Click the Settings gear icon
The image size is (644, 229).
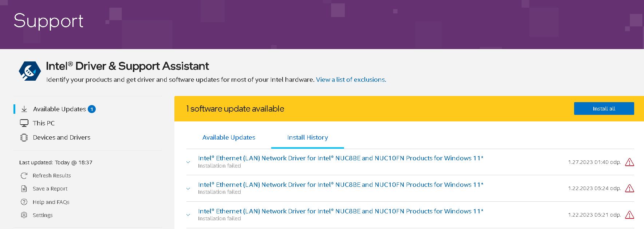pos(24,215)
